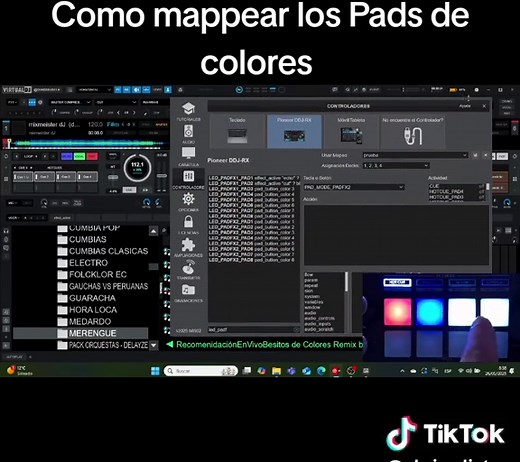Click the folder list scroll-up arrow
The width and height of the screenshot is (520, 462).
point(153,231)
